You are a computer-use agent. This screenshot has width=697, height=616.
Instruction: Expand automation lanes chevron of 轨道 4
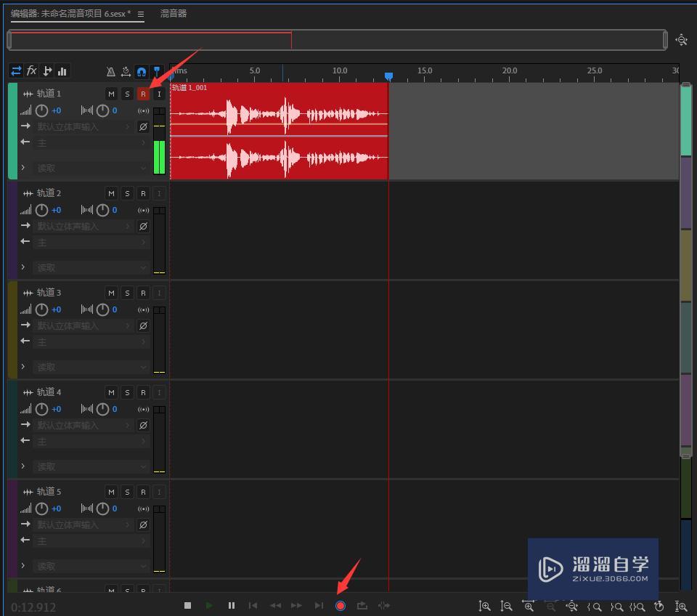coord(23,466)
